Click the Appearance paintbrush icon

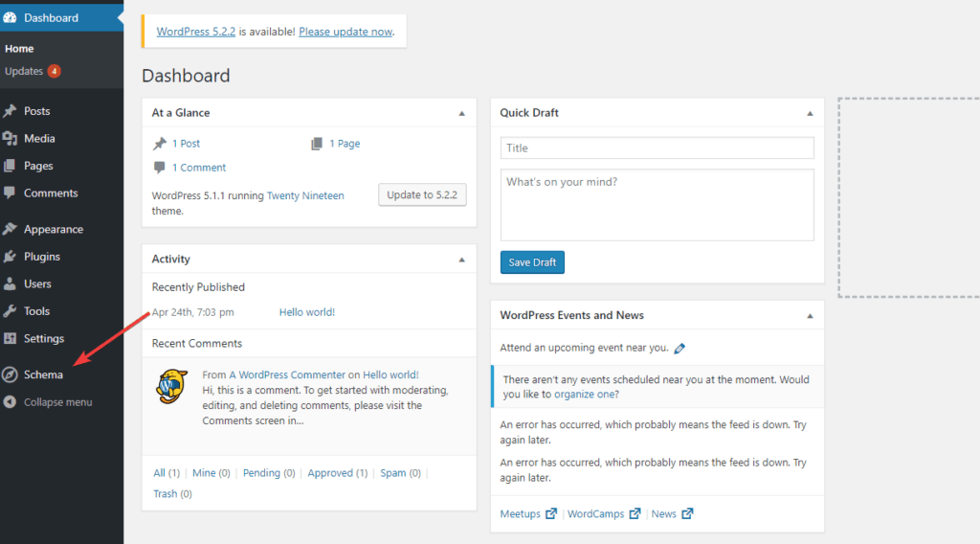click(x=11, y=230)
